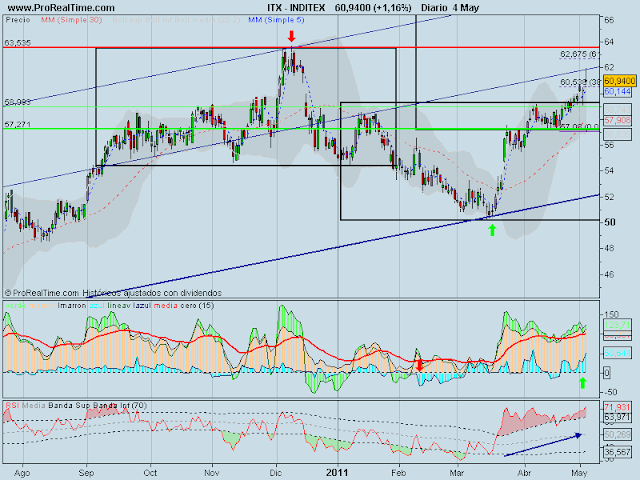Click the www.ProRealTime.com header text
Screen dimensions: 640x480
point(61,8)
